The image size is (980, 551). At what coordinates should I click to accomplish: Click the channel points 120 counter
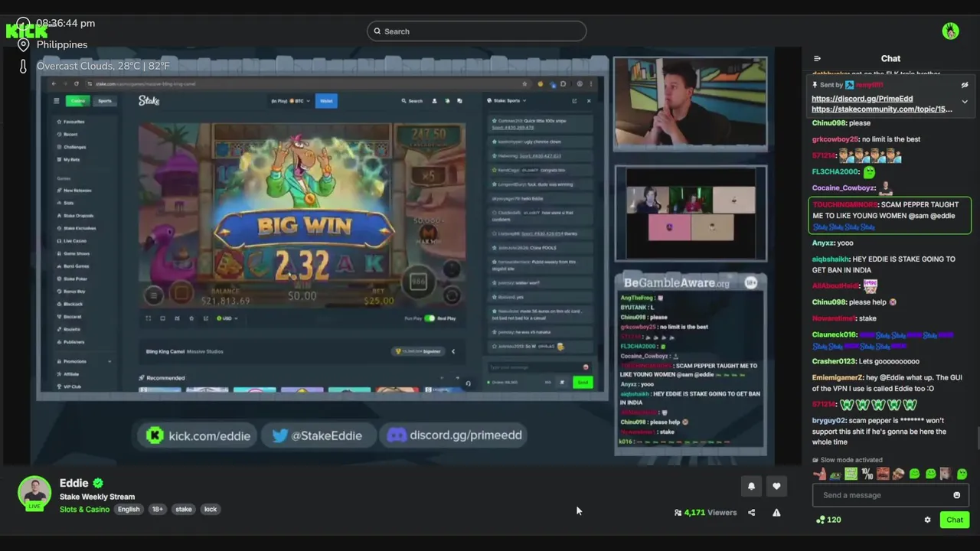(829, 520)
